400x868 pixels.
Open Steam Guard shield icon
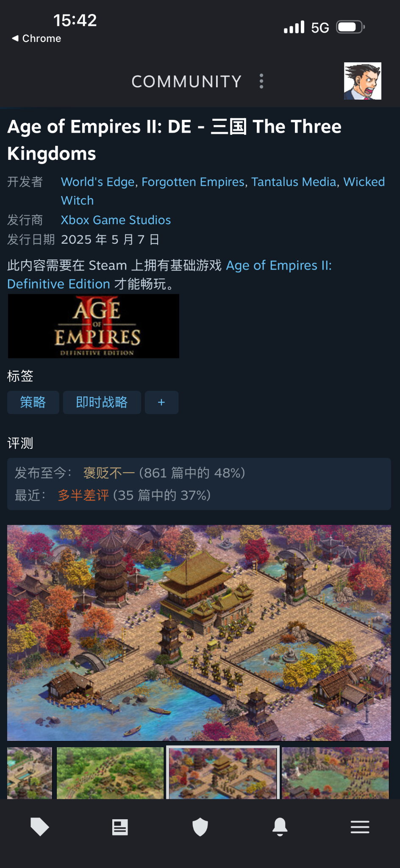point(200,827)
